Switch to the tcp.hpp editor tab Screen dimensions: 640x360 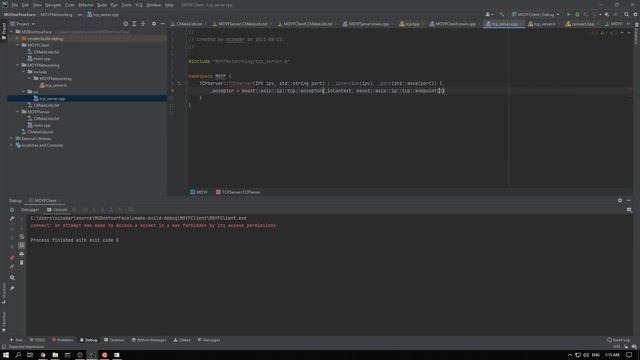coord(412,24)
